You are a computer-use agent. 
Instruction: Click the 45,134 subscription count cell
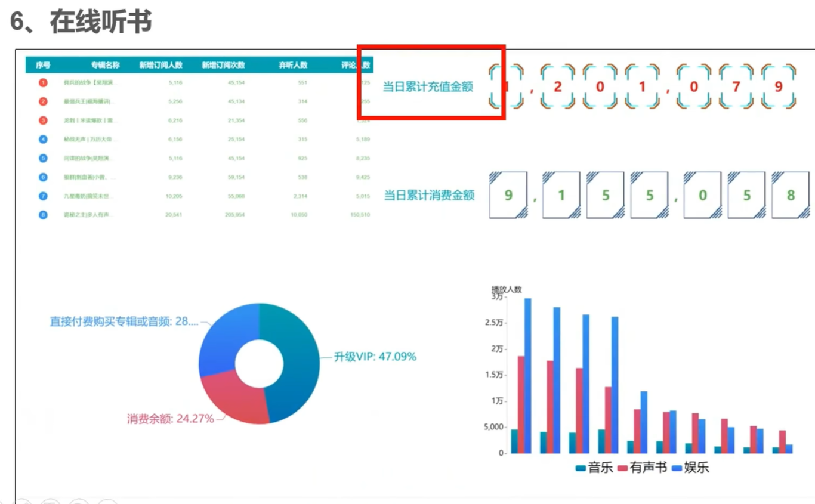(236, 101)
